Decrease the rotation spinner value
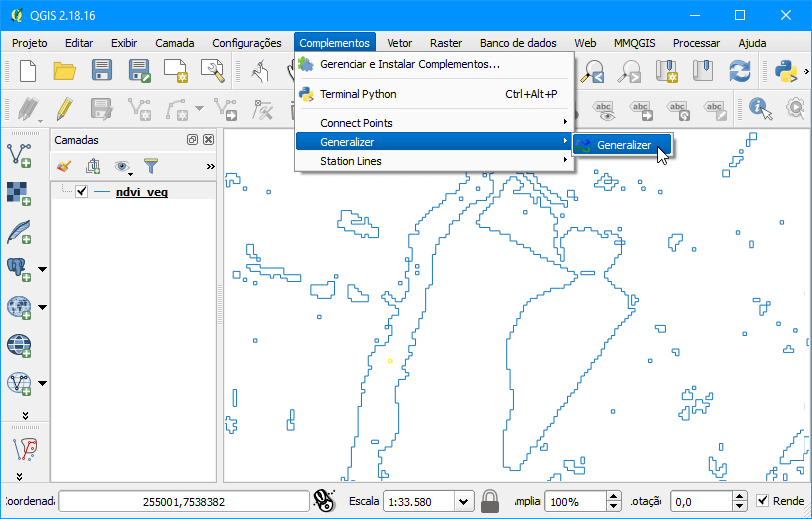 [740, 507]
